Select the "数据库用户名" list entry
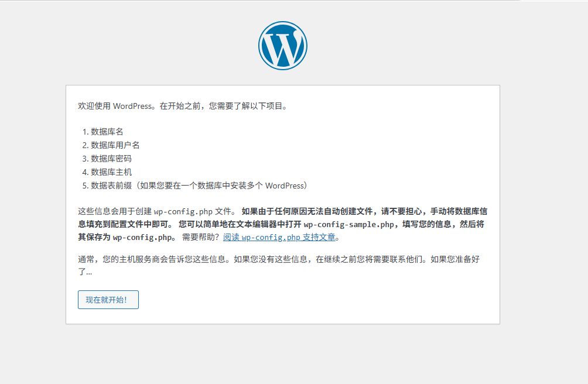Screen dimensions: 588x384 pos(115,145)
